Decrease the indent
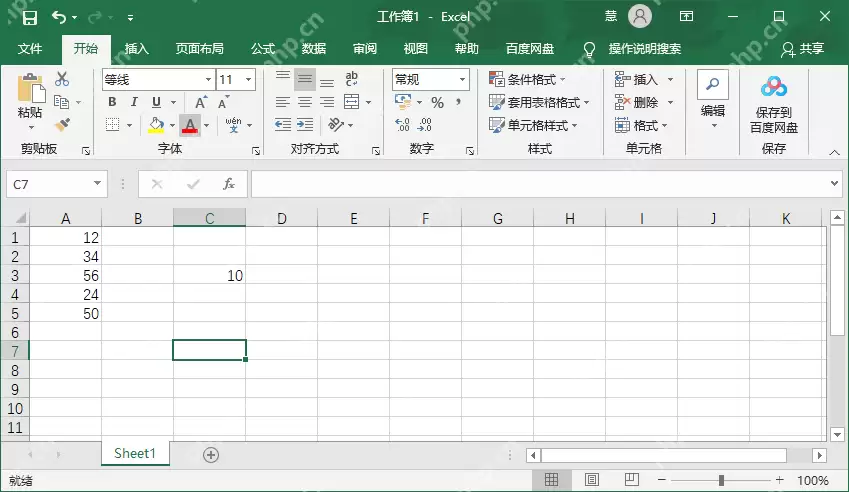Screen dimensions: 849x492 283,125
